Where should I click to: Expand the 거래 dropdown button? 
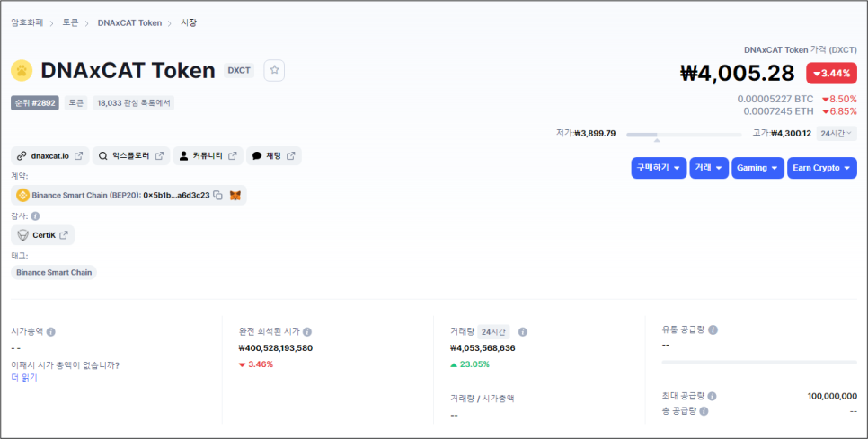(x=709, y=168)
